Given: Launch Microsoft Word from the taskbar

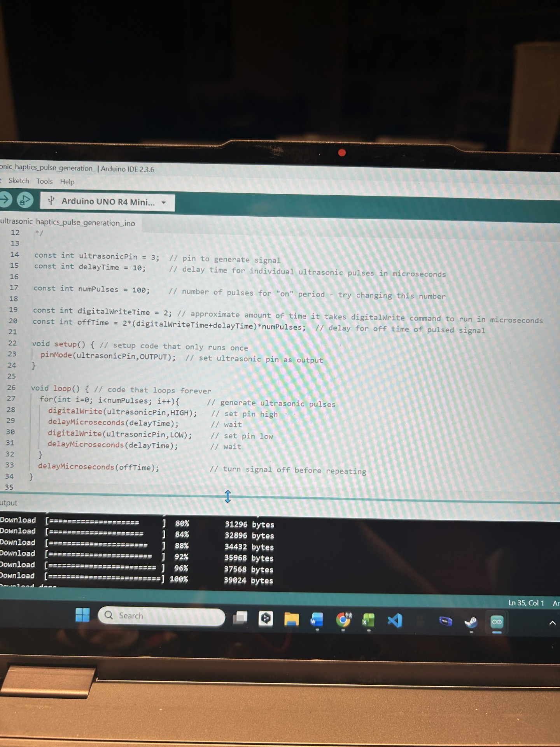Looking at the screenshot, I should tap(317, 619).
